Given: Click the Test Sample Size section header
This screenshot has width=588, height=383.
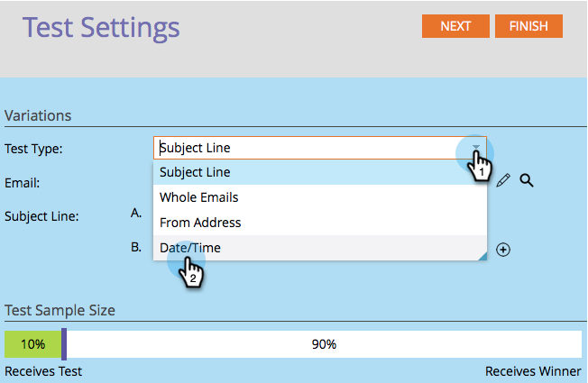Looking at the screenshot, I should 60,311.
